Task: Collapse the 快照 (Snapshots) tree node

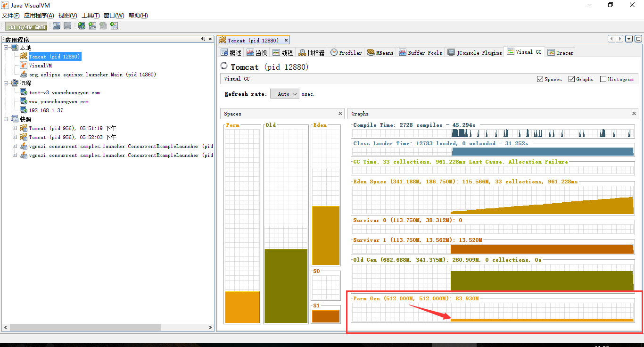Action: 6,119
